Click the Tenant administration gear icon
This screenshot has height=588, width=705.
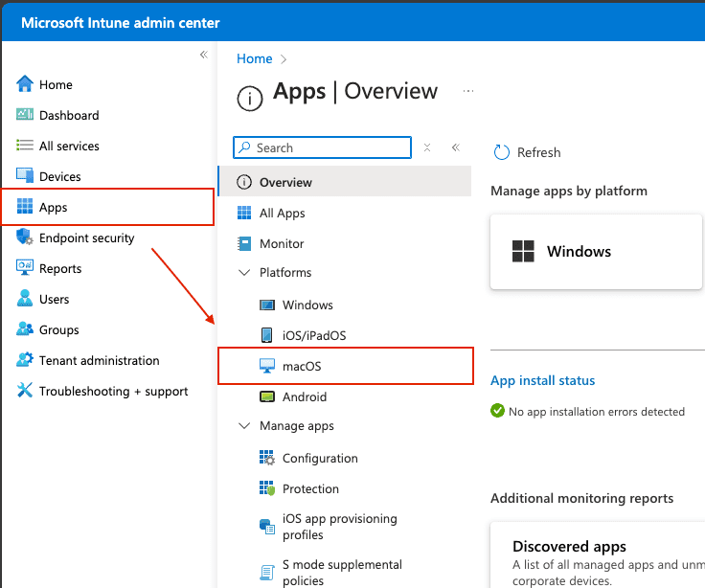[25, 360]
